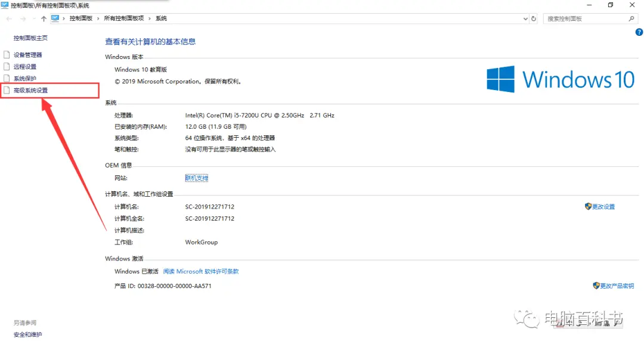Image resolution: width=644 pixels, height=347 pixels.
Task: Open the address bar history dropdown
Action: pyautogui.click(x=525, y=18)
